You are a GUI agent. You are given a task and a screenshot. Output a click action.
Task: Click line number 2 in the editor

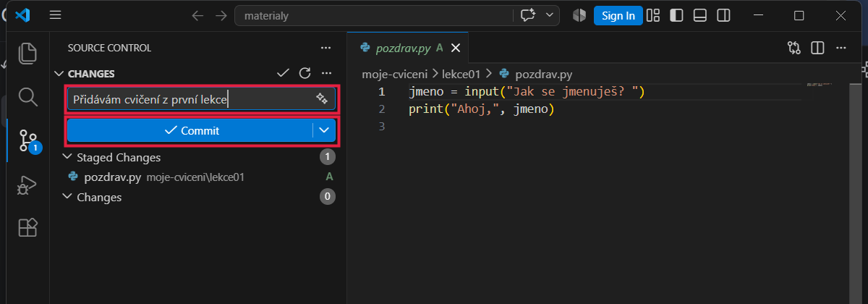(382, 109)
